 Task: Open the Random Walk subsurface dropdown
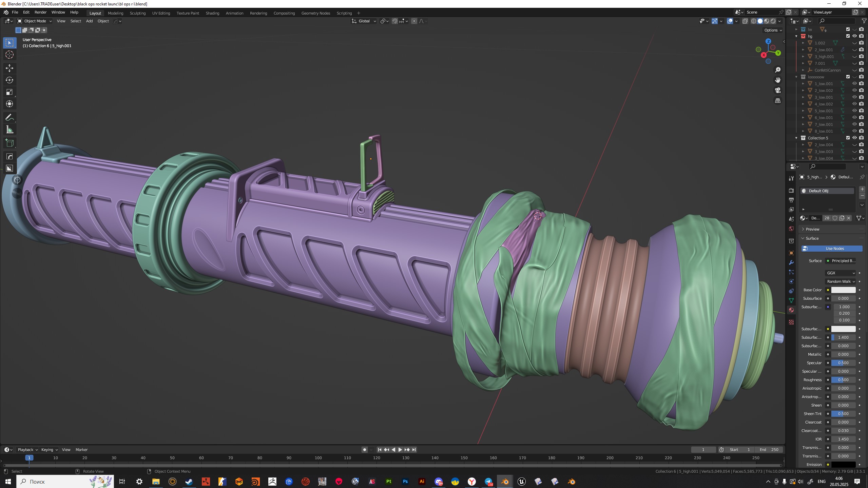pos(841,281)
